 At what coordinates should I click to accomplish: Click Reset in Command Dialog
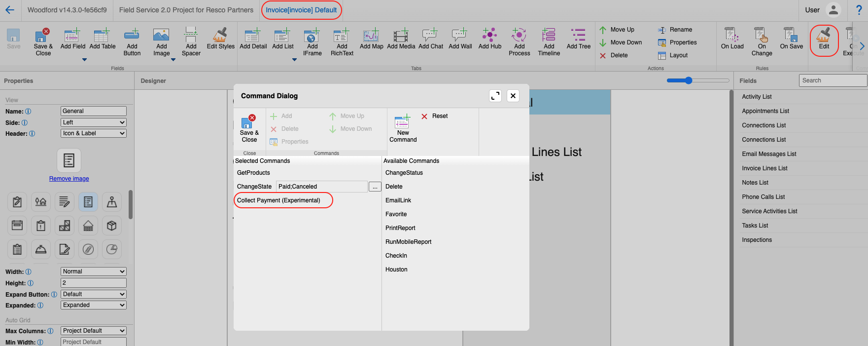pos(435,116)
